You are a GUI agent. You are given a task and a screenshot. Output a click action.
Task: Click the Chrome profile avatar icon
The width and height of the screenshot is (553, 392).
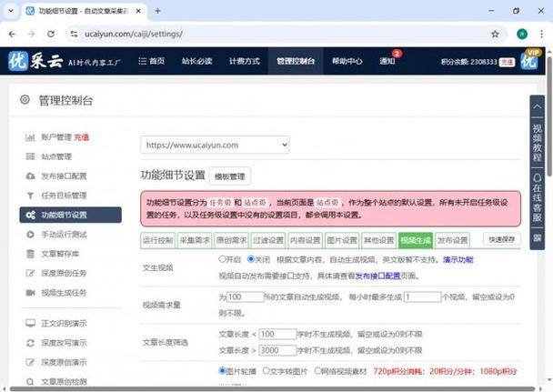[x=522, y=35]
